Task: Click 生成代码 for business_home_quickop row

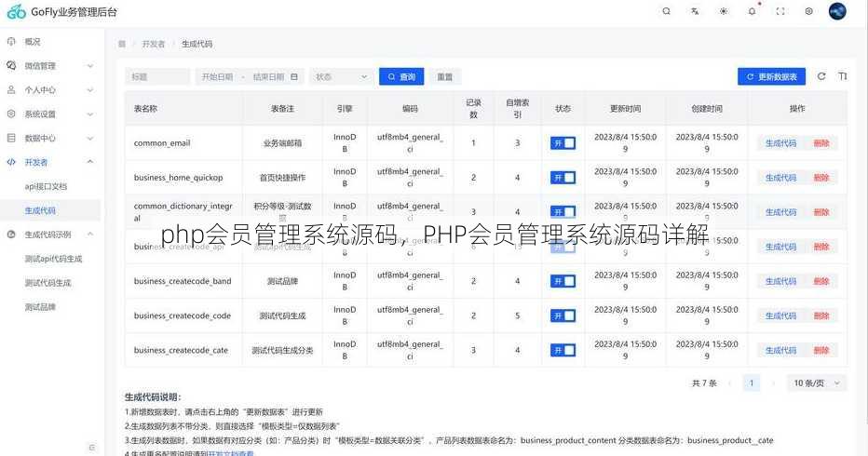Action: click(780, 178)
